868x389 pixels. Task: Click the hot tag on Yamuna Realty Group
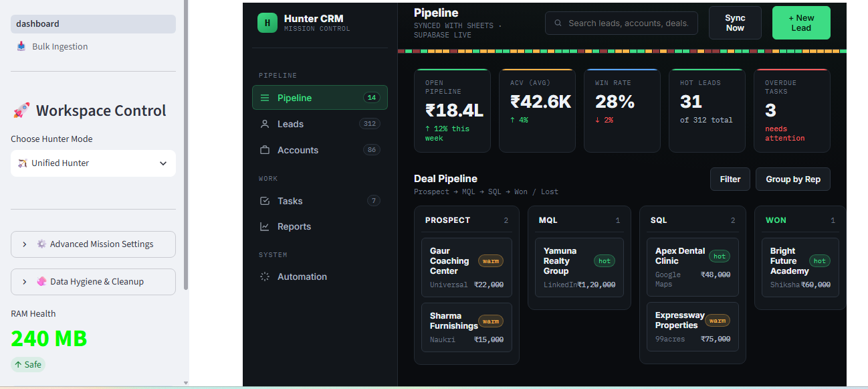tap(605, 261)
